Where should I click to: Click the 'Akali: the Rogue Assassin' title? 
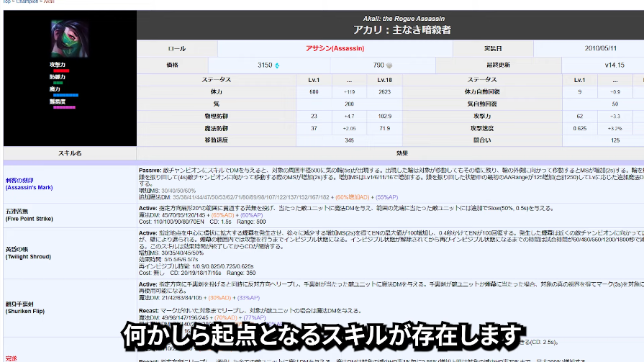404,19
